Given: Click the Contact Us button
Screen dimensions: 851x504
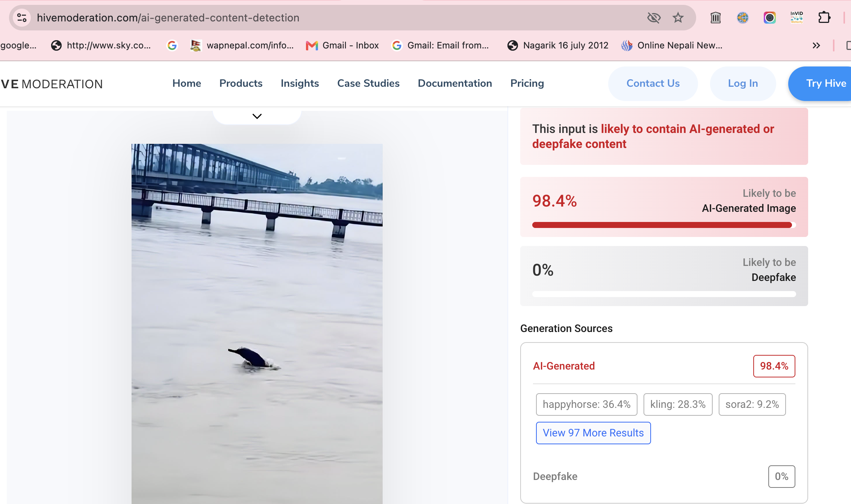Looking at the screenshot, I should (653, 83).
